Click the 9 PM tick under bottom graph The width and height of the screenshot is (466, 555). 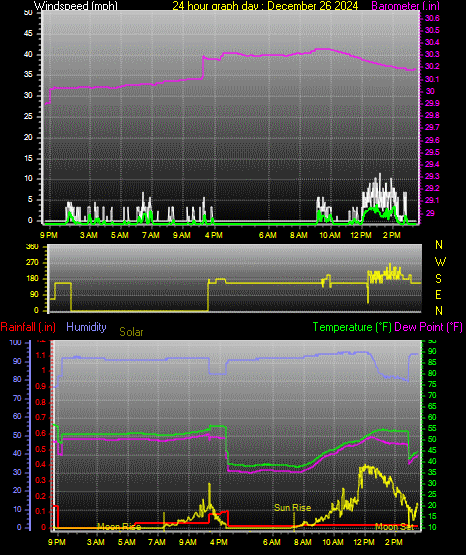[x=57, y=542]
